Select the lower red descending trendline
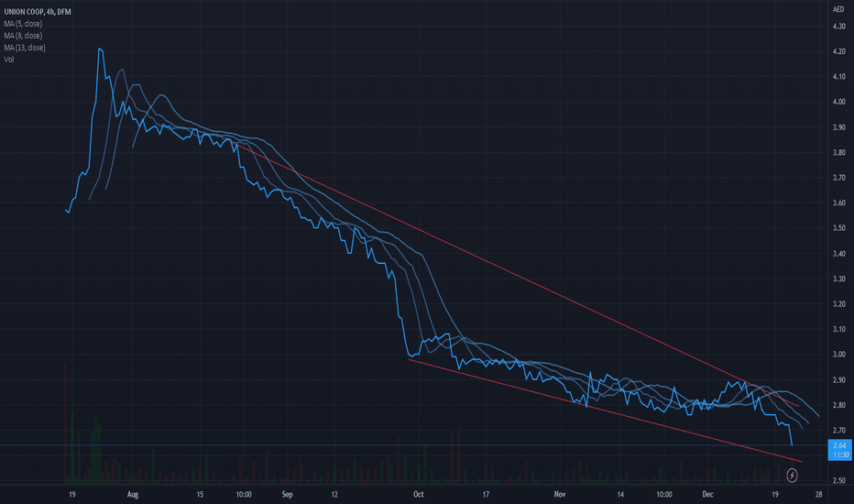The image size is (854, 504). (605, 411)
